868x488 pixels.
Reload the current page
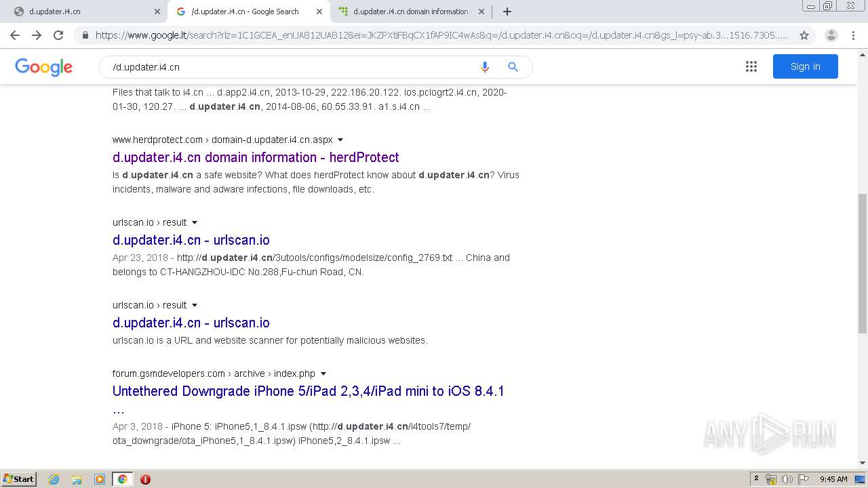[x=58, y=35]
